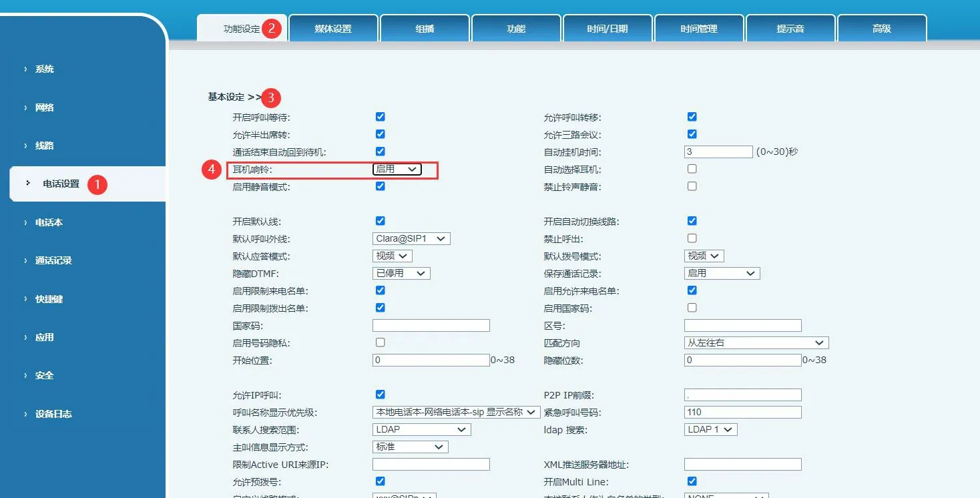The height and width of the screenshot is (498, 980).
Task: Navigate to the 安全 sidebar section
Action: pyautogui.click(x=43, y=375)
